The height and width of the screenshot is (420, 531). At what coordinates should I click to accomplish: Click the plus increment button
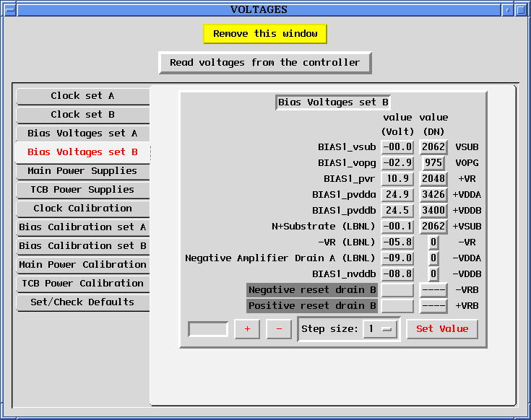247,329
